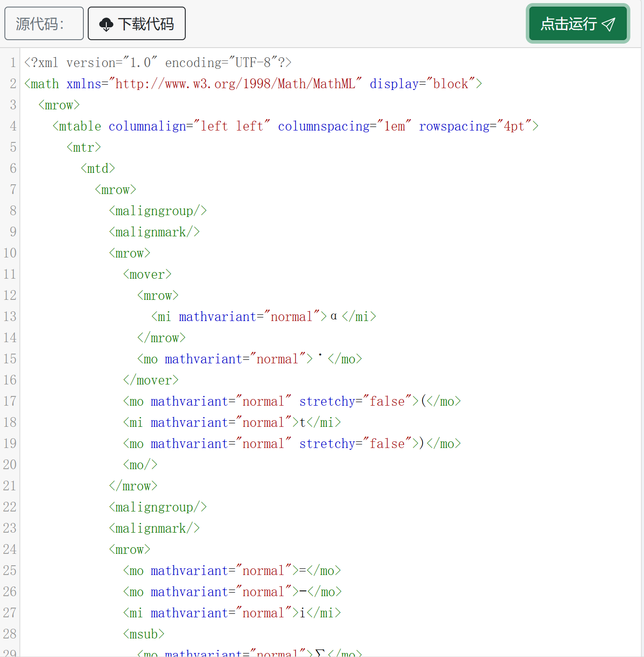The width and height of the screenshot is (644, 657).
Task: Click line number 1 in the gutter
Action: click(12, 62)
